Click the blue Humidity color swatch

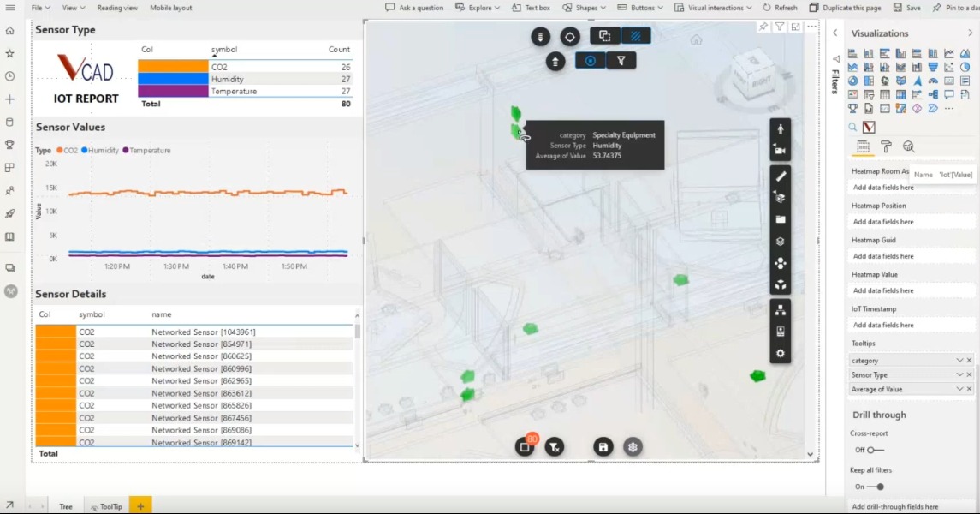click(x=173, y=79)
